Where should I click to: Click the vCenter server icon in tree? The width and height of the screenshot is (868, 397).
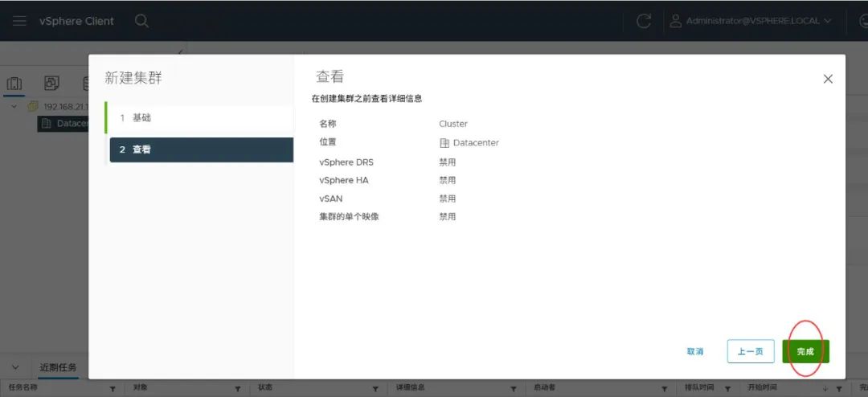point(33,106)
